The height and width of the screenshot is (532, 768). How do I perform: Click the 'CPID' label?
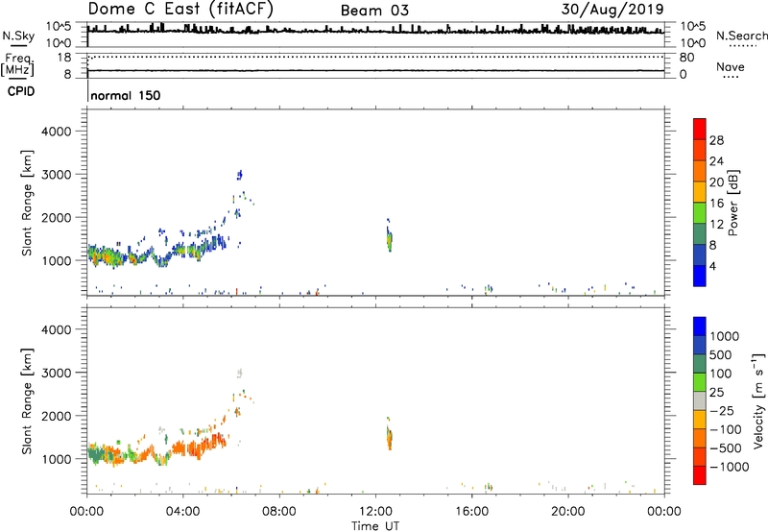pos(21,91)
